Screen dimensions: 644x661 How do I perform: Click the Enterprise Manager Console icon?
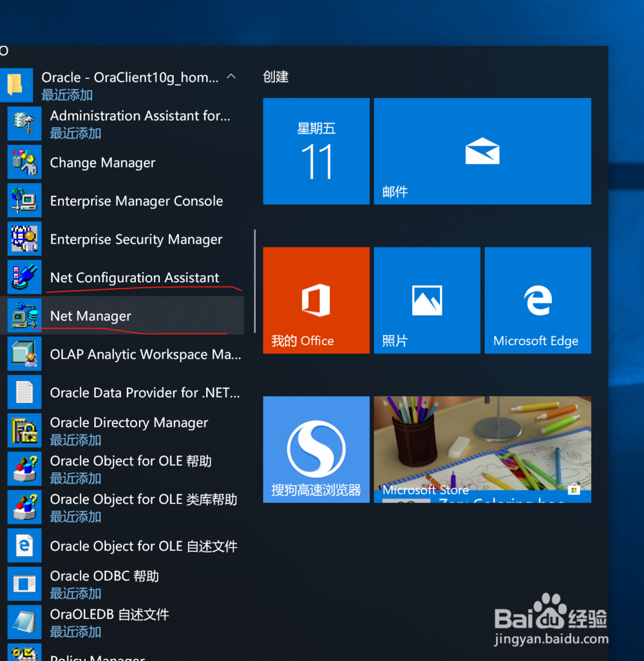point(24,200)
